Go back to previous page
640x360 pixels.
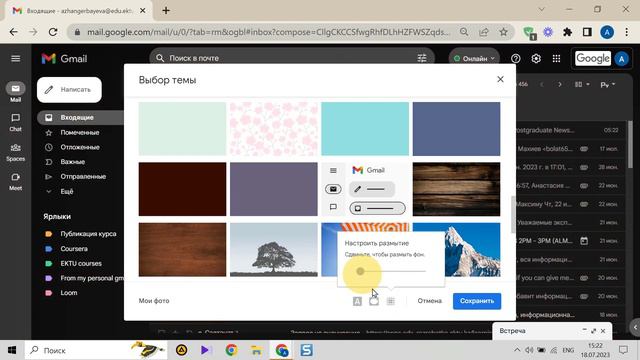(x=13, y=32)
